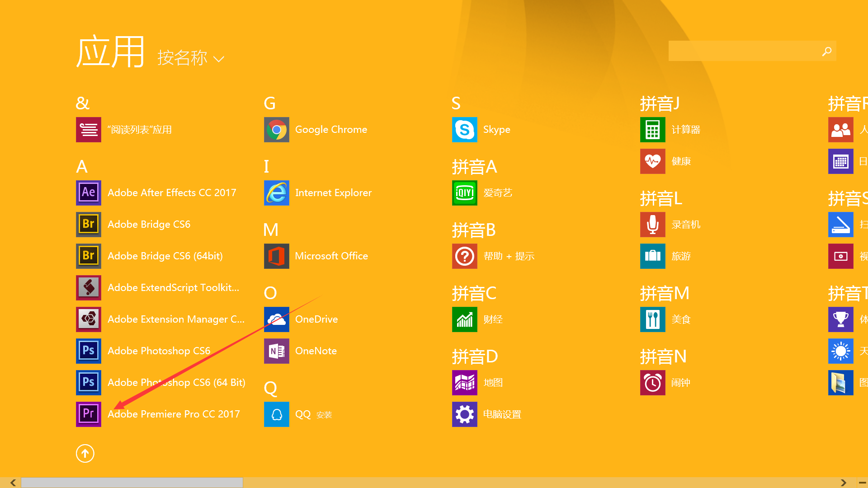Click the QQ install icon
The width and height of the screenshot is (868, 488).
(277, 414)
